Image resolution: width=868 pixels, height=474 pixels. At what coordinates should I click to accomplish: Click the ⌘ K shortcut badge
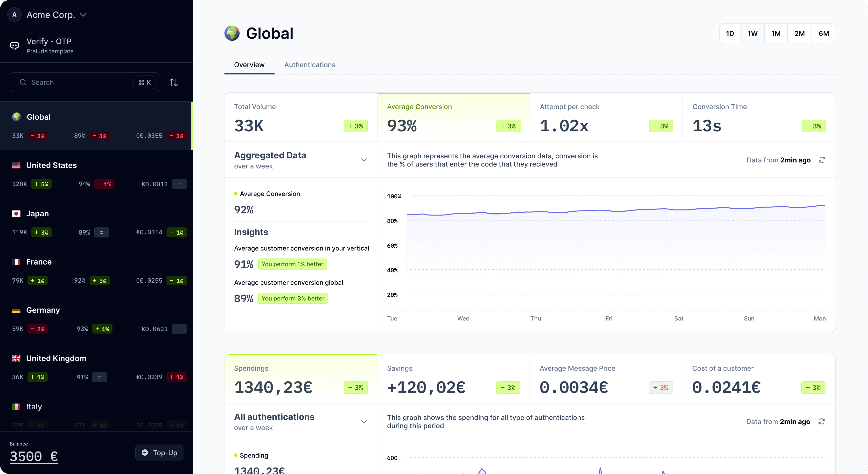(145, 83)
